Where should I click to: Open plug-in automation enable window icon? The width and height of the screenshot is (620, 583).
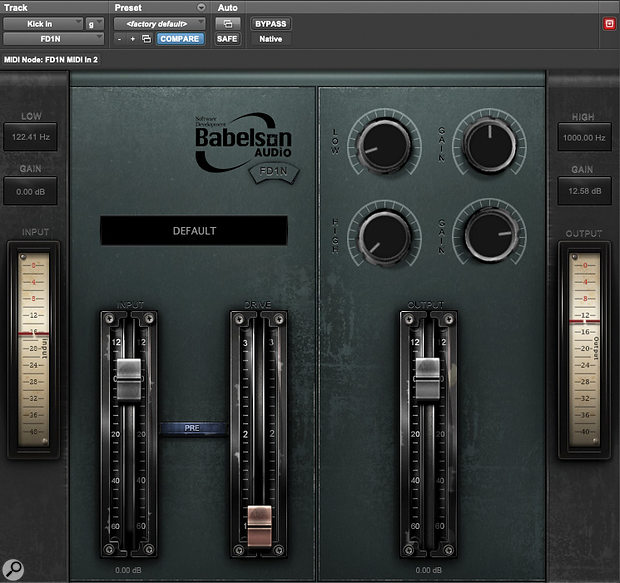tap(228, 24)
